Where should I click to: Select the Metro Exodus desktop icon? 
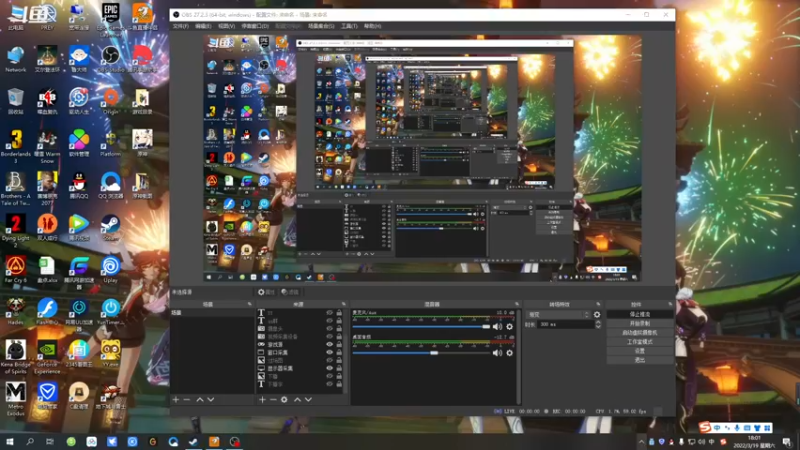tap(15, 399)
